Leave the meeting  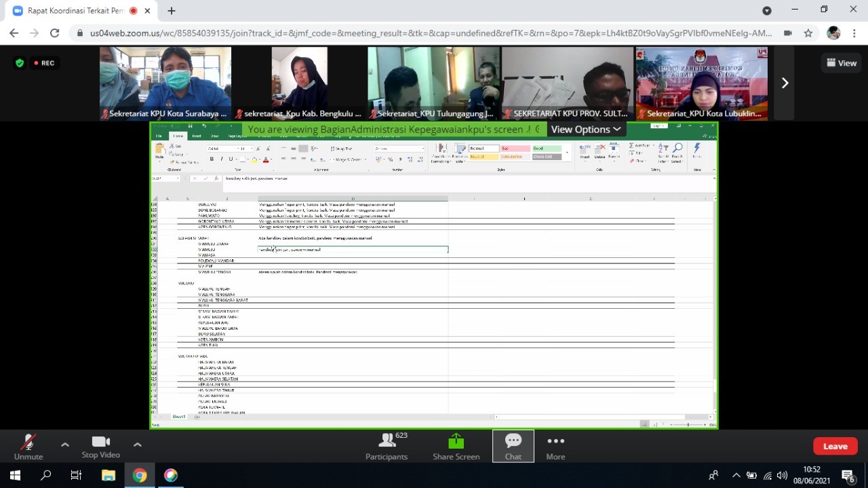pos(835,446)
